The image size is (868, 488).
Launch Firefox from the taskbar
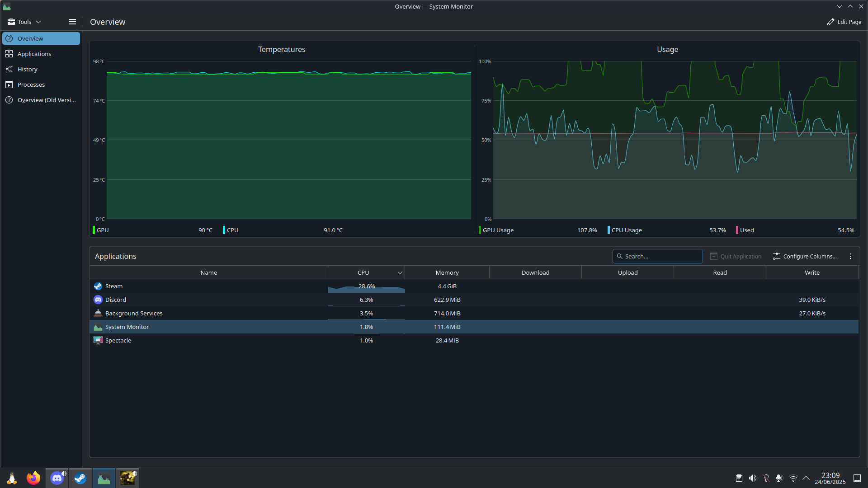tap(33, 478)
